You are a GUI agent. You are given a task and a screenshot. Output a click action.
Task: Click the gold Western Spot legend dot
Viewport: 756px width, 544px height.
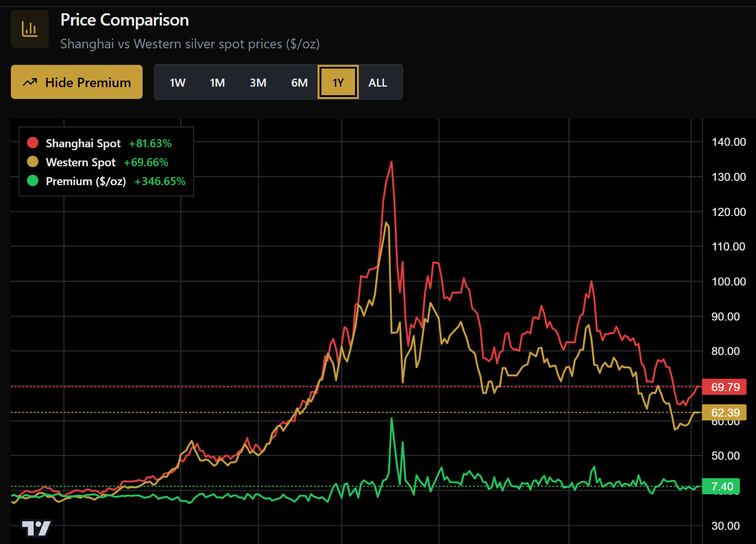(32, 161)
